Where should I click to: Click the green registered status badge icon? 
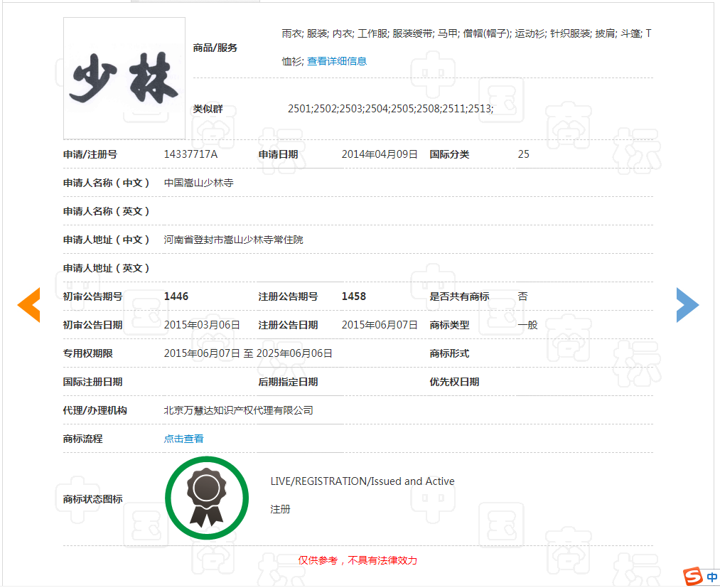pos(207,498)
